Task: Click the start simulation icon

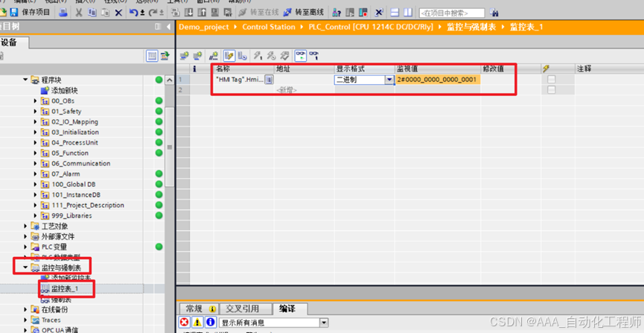Action: click(228, 13)
